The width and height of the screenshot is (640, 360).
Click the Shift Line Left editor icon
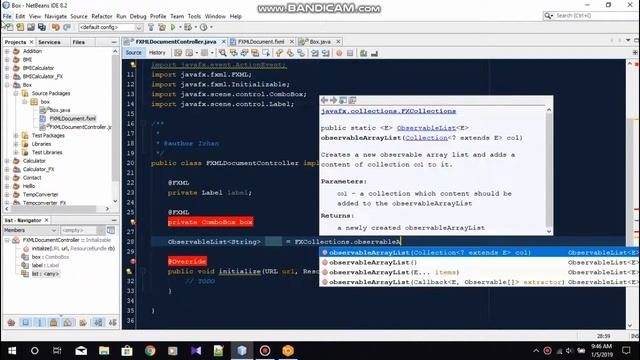point(315,53)
